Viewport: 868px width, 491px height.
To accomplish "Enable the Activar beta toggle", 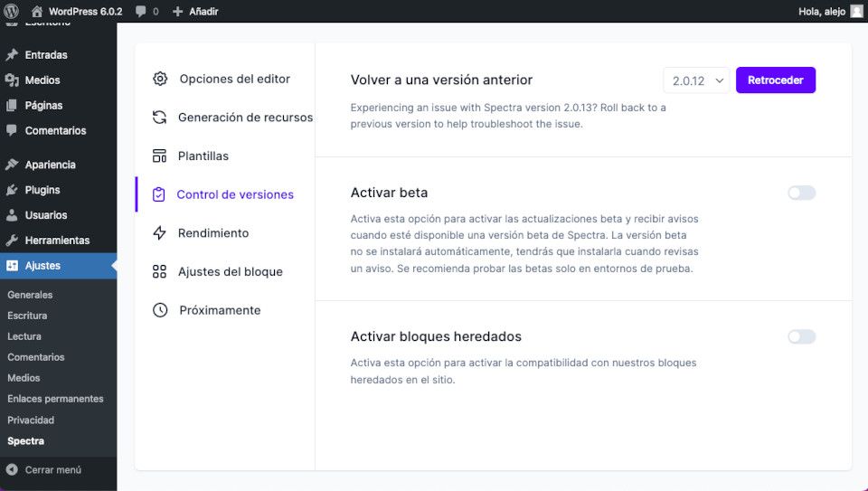I will pos(802,193).
